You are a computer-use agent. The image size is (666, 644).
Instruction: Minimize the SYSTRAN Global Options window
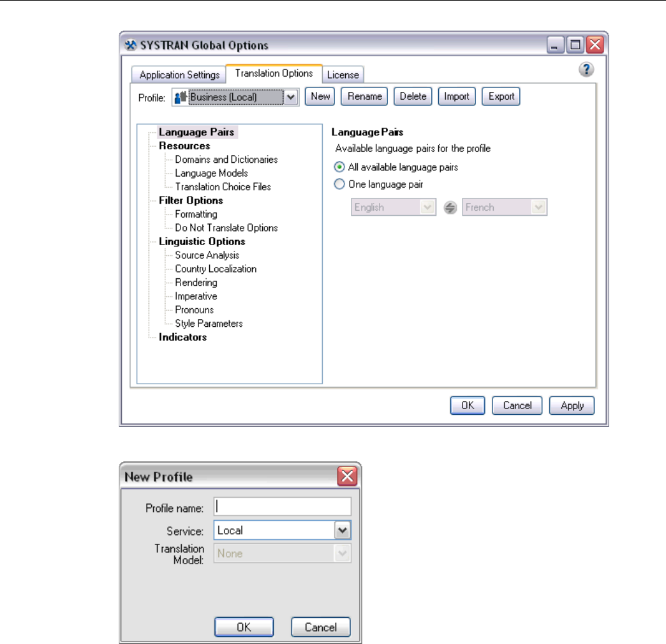pyautogui.click(x=555, y=44)
